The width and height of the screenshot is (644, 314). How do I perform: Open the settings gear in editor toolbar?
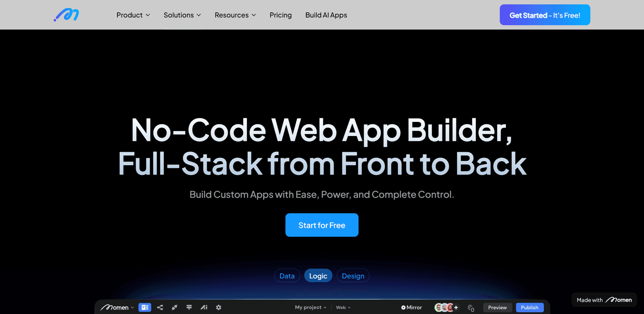[x=219, y=307]
